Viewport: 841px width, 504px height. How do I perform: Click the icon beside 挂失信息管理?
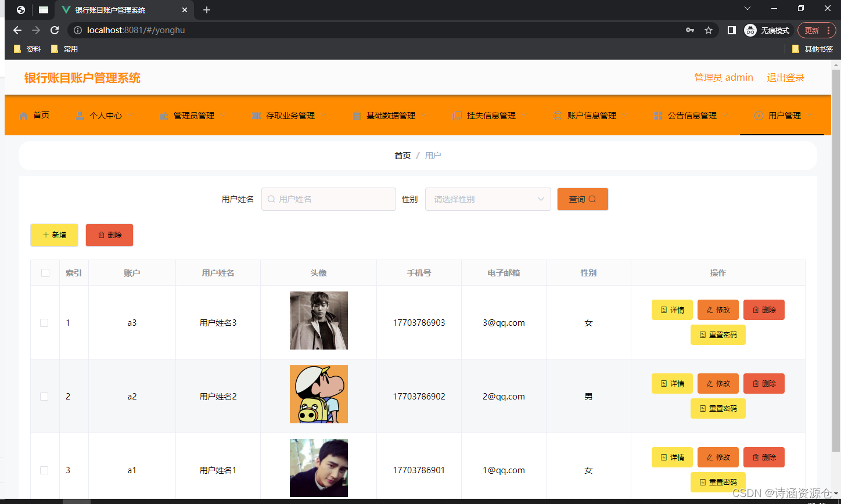click(457, 116)
